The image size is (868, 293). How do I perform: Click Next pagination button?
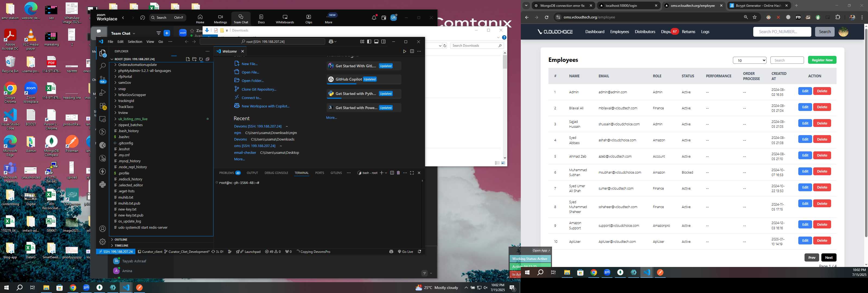[x=829, y=258]
